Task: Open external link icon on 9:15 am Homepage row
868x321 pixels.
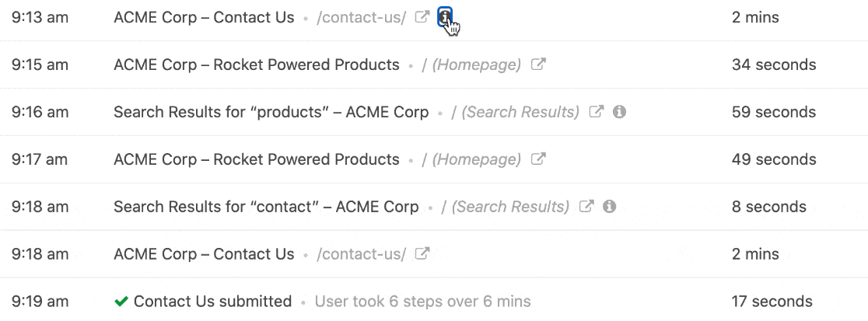Action: [537, 65]
